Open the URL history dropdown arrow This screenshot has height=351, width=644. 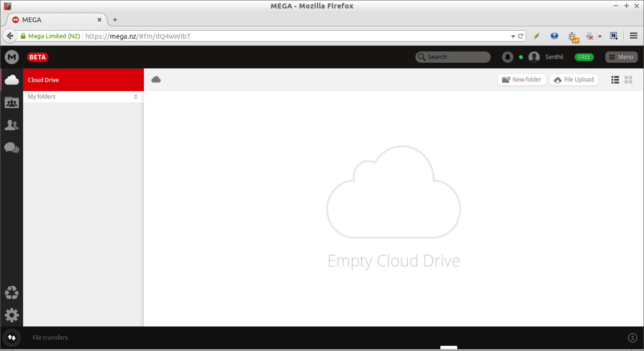point(513,36)
